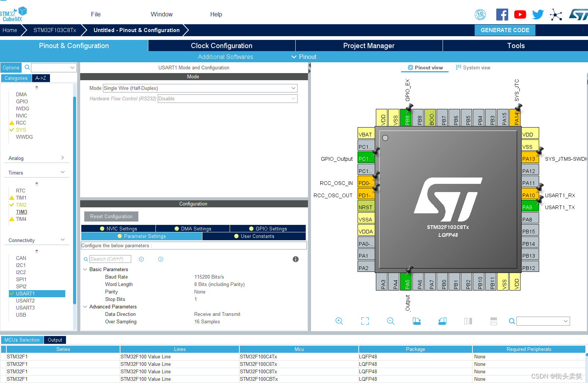Click the STM32F103C8Tx breadcrumb

55,30
